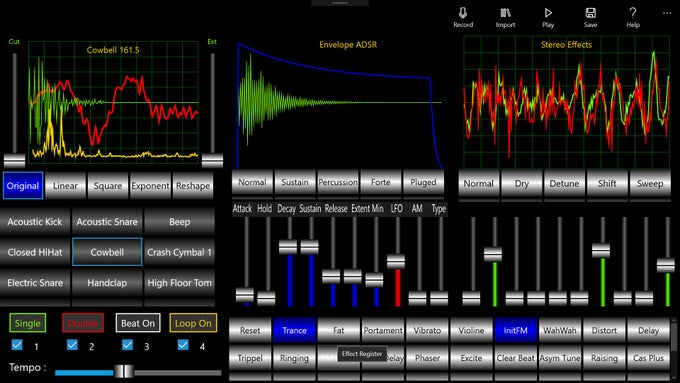Click the effects list vertical scrollbar
The width and height of the screenshot is (680, 383).
pos(673,343)
